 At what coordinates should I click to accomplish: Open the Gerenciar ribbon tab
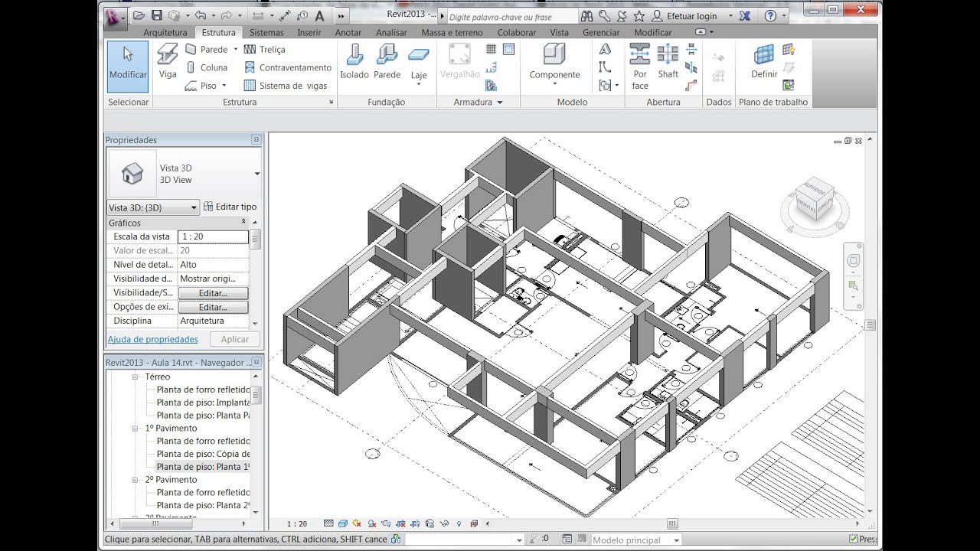(x=601, y=32)
